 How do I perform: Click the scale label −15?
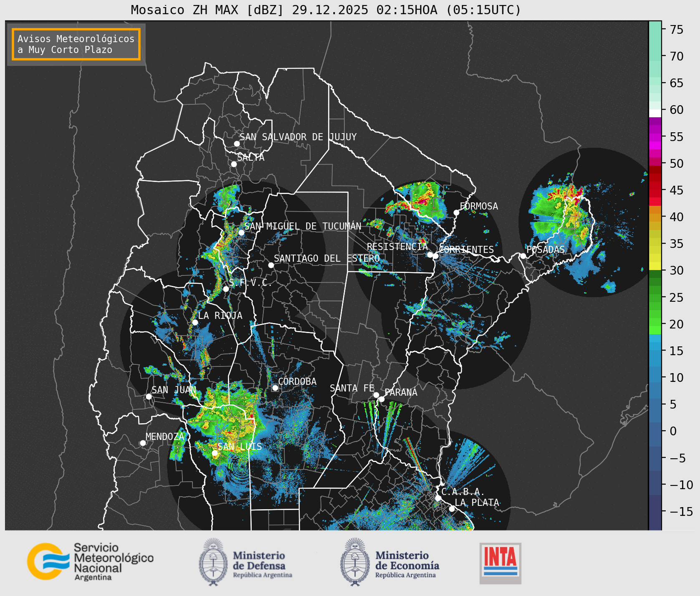pos(681,511)
